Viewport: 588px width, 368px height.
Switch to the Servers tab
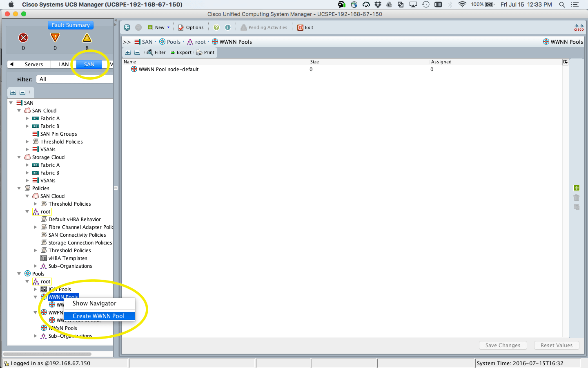33,64
